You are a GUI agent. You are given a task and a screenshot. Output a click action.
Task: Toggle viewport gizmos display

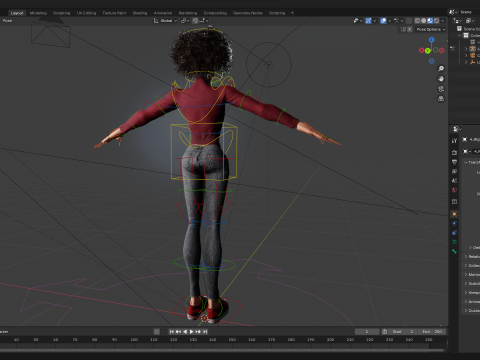tap(368, 21)
